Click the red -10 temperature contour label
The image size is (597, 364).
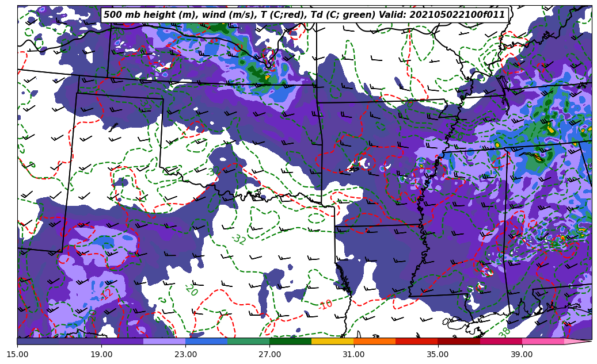(x=325, y=304)
